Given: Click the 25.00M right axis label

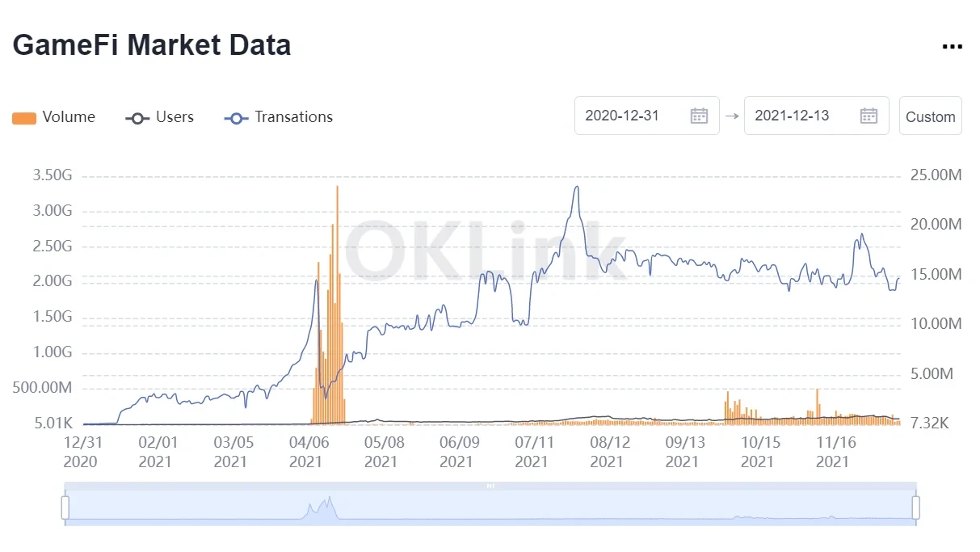Looking at the screenshot, I should click(x=936, y=175).
